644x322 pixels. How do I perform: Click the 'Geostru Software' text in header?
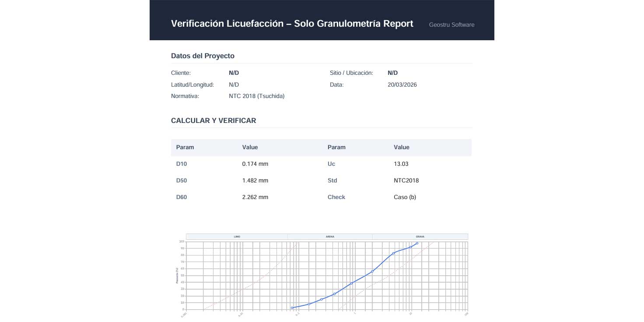(451, 24)
